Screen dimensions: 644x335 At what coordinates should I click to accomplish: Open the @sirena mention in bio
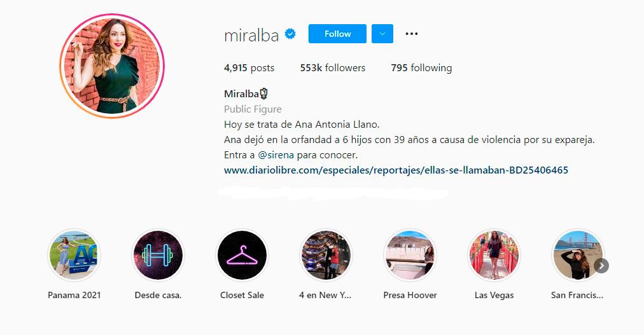276,155
